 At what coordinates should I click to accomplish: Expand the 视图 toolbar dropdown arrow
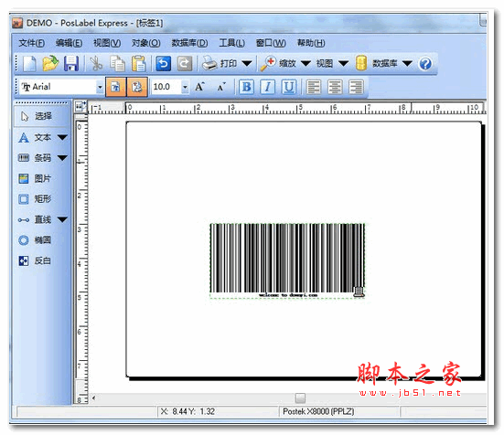tap(343, 64)
